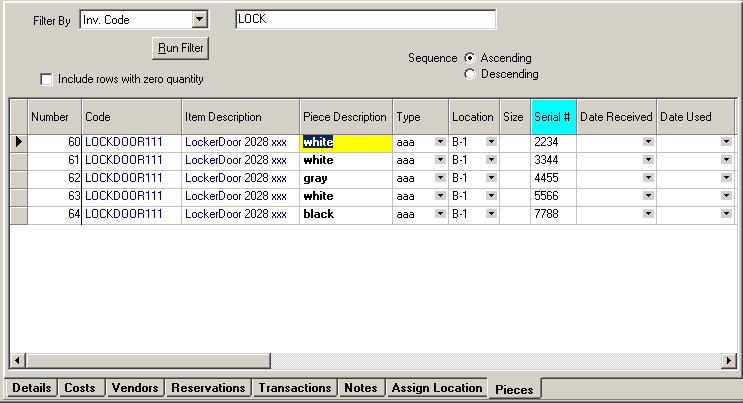The width and height of the screenshot is (743, 403).
Task: Click the horizontal scrollbar right arrow
Action: (726, 359)
